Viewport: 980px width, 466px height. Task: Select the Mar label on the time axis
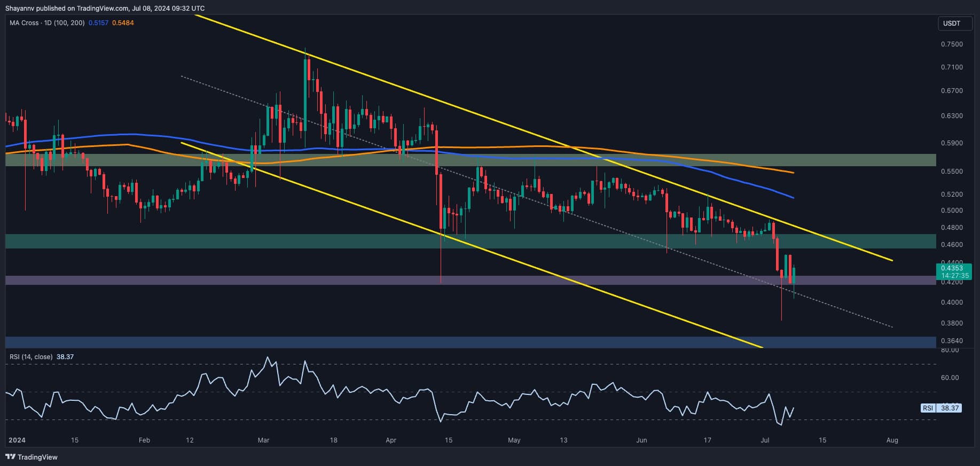pos(263,440)
